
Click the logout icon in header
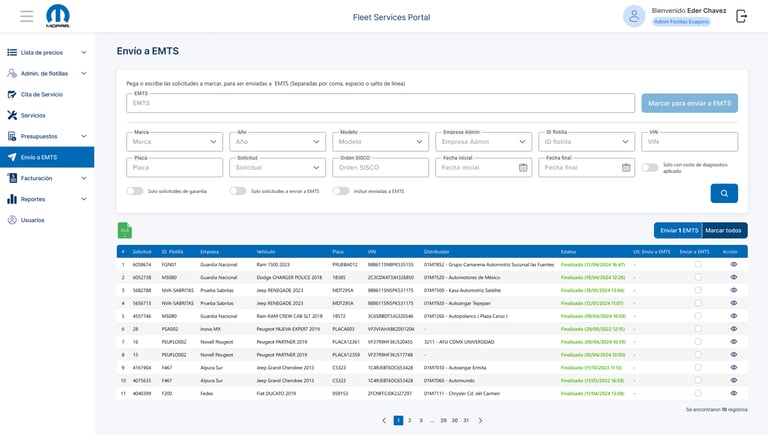741,16
